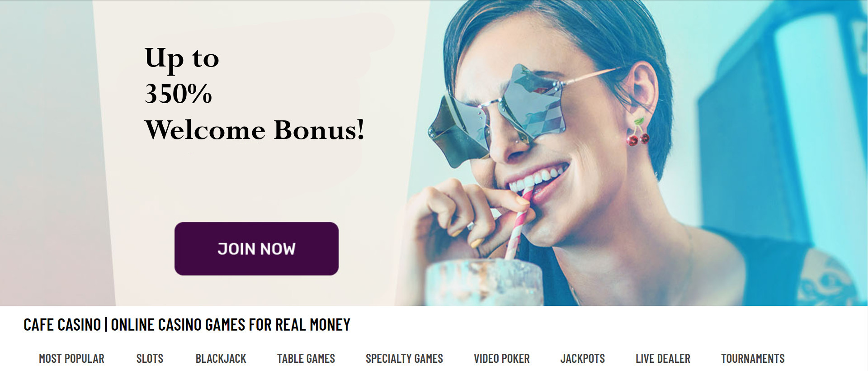
Task: Go to the Specialty Games tab
Action: (404, 358)
